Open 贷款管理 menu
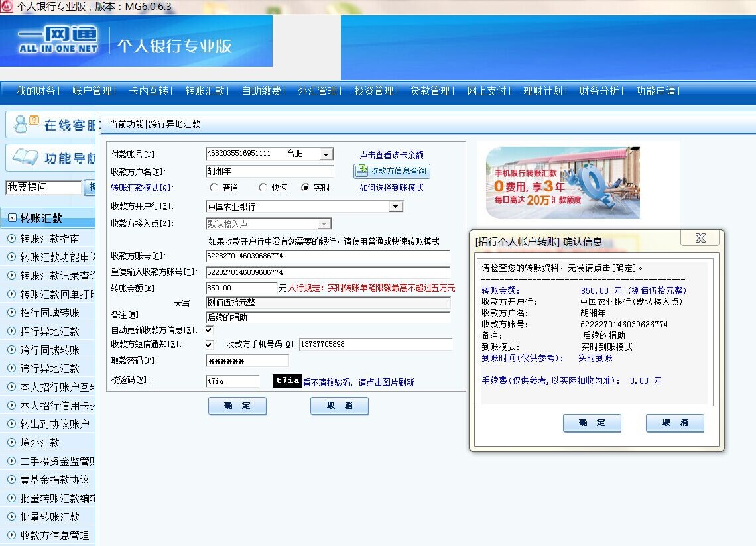The width and height of the screenshot is (756, 546). pos(430,91)
